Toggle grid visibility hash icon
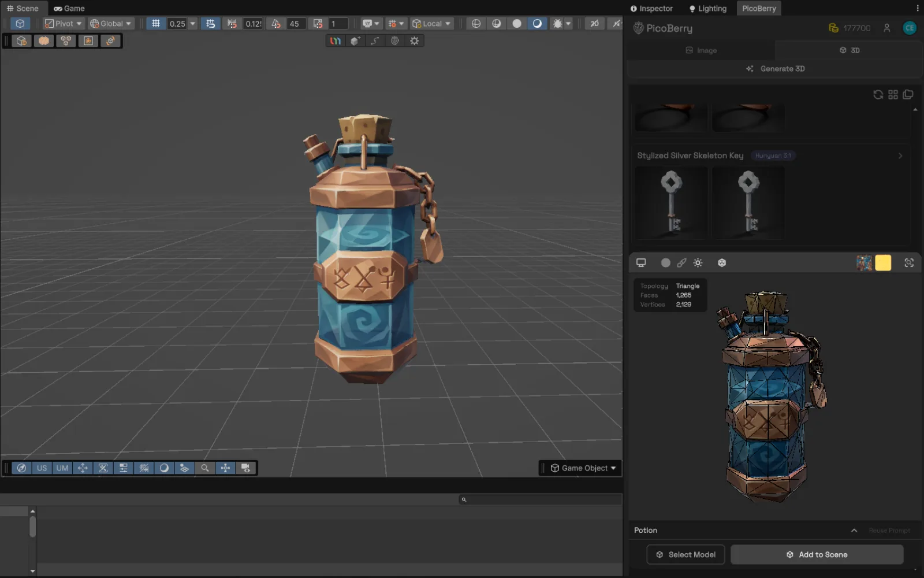The image size is (924, 578). (x=156, y=24)
